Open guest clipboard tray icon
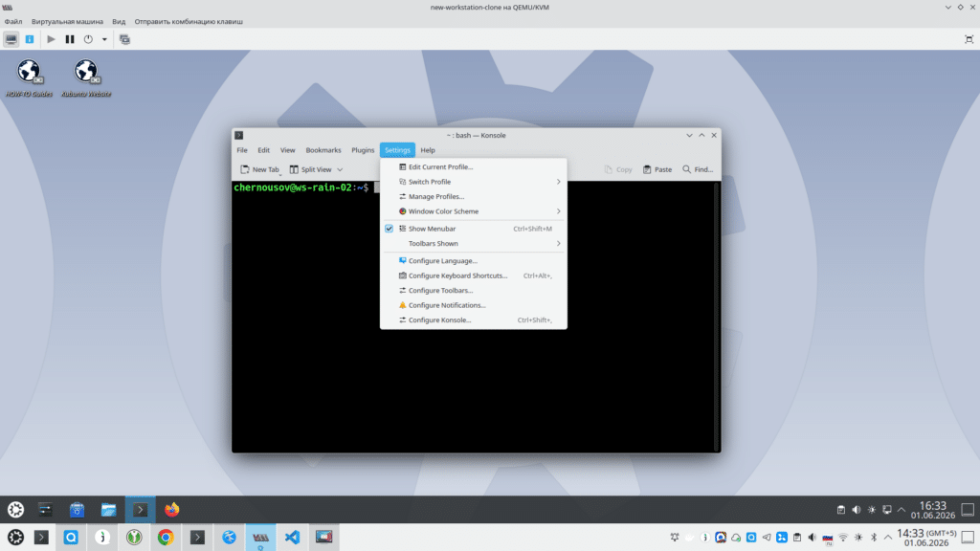Viewport: 980px width, 551px height. [840, 510]
